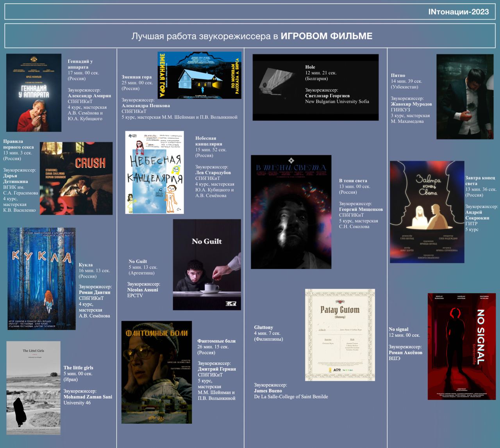
Task: Open the CRUSH film poster
Action: point(76,178)
